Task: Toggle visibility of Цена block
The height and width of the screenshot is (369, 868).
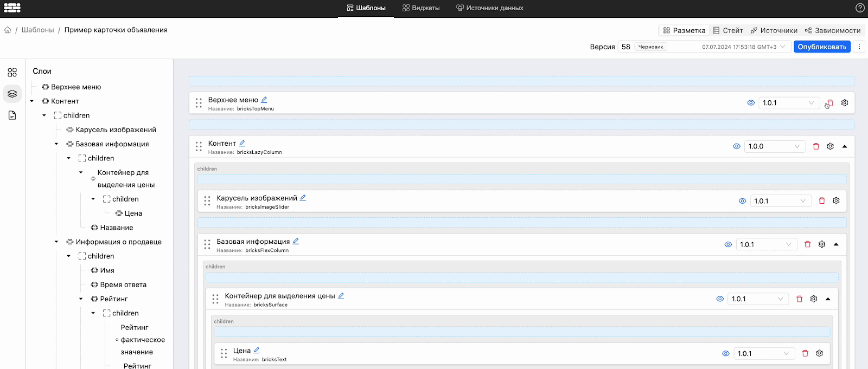Action: [x=726, y=353]
